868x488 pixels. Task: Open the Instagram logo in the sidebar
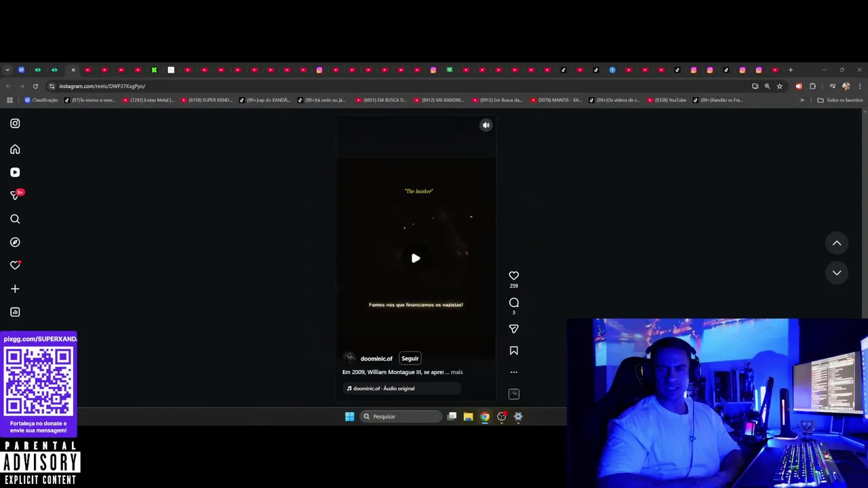coord(15,123)
